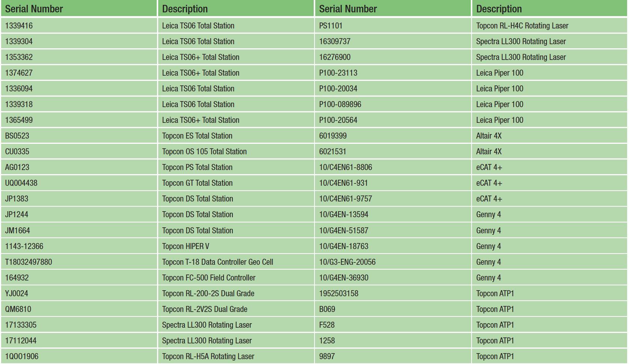Click the first Serial Number column header

click(x=34, y=9)
